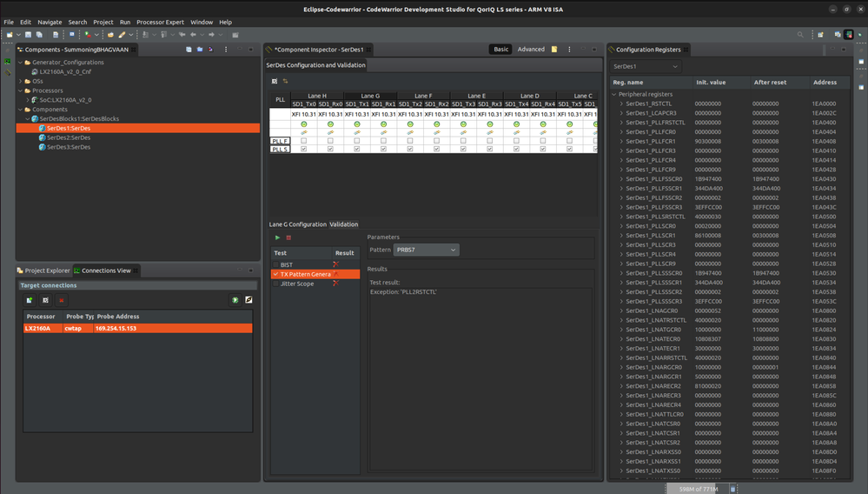Select SerDes2:SerDes in components tree
This screenshot has height=494, width=868.
click(68, 137)
